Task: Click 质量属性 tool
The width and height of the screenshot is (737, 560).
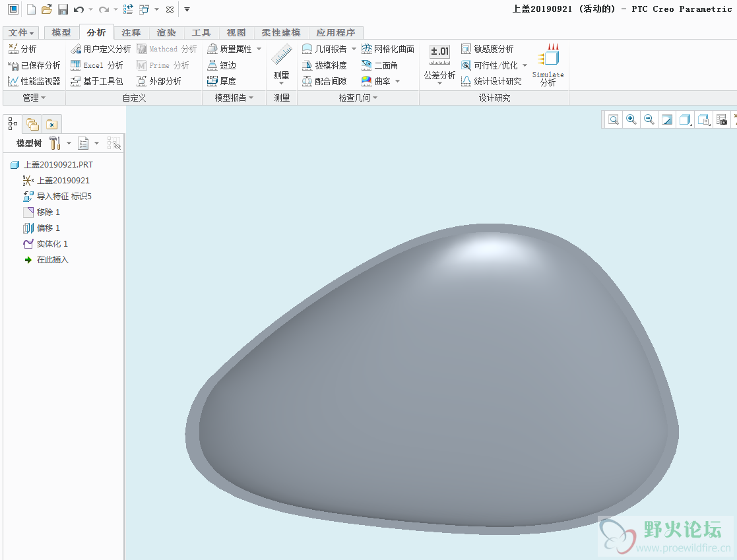Action: tap(230, 49)
